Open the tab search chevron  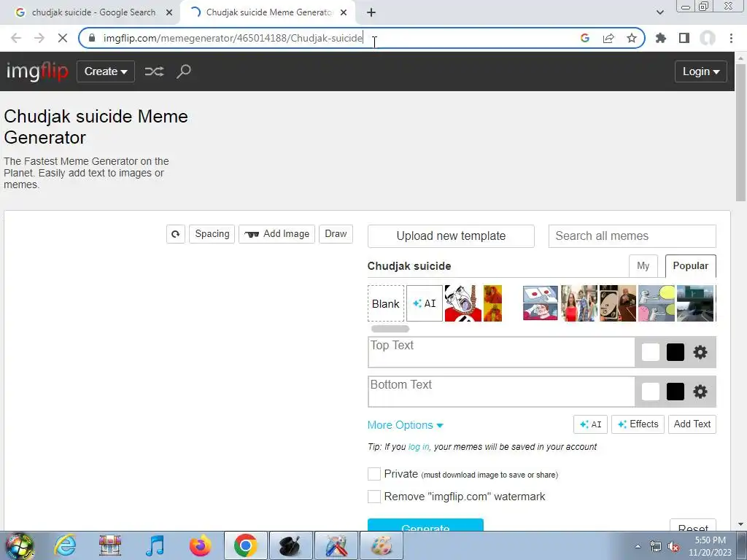pyautogui.click(x=659, y=12)
